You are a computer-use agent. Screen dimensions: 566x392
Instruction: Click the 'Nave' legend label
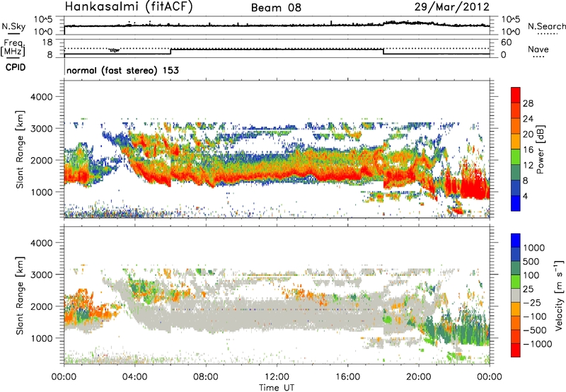(x=538, y=49)
